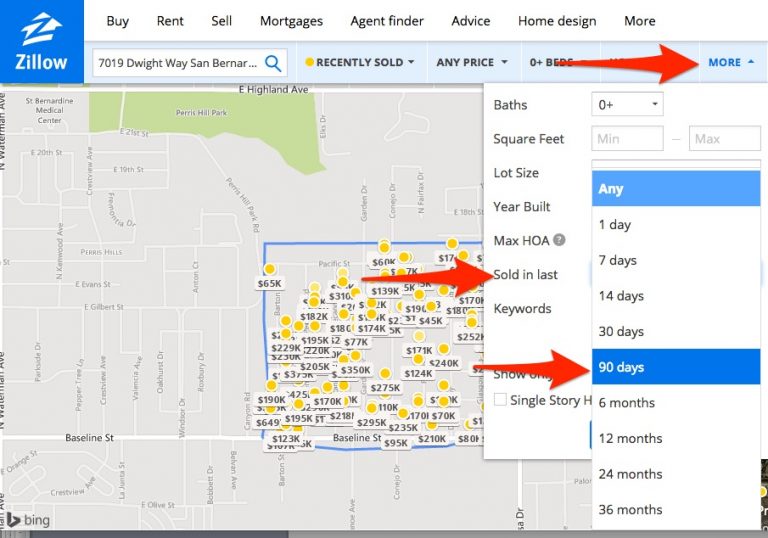768x538 pixels.
Task: Click the $95K price marker
Action: [x=396, y=443]
